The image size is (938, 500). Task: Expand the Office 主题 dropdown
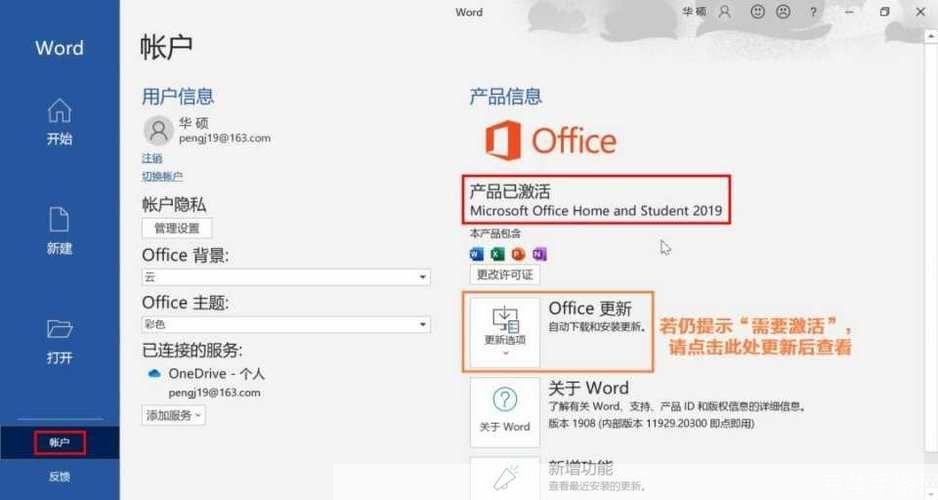(286, 324)
